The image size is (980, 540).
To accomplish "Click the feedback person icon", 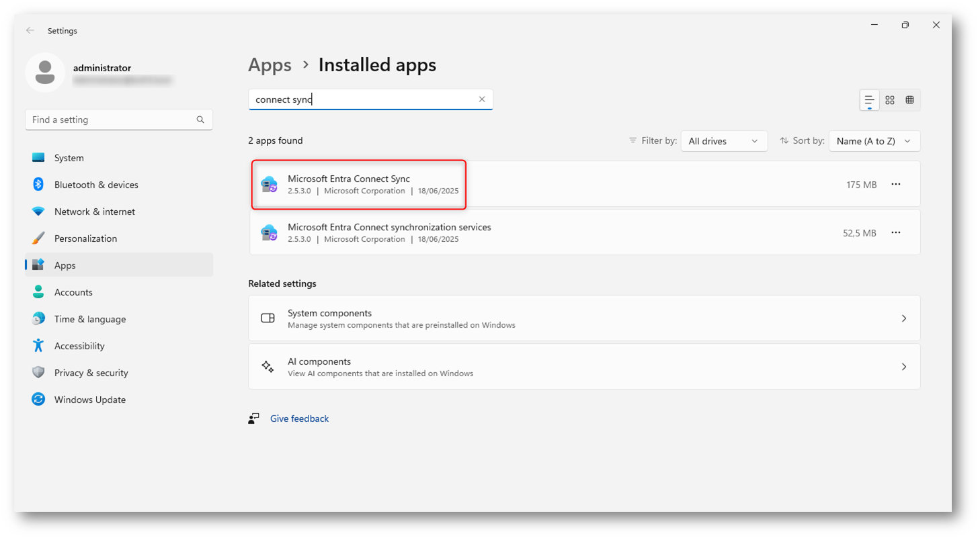I will 253,418.
